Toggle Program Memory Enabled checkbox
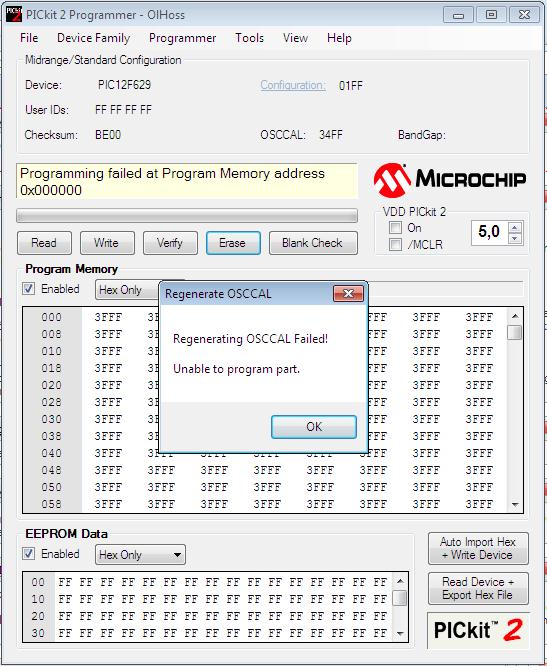 [x=28, y=289]
